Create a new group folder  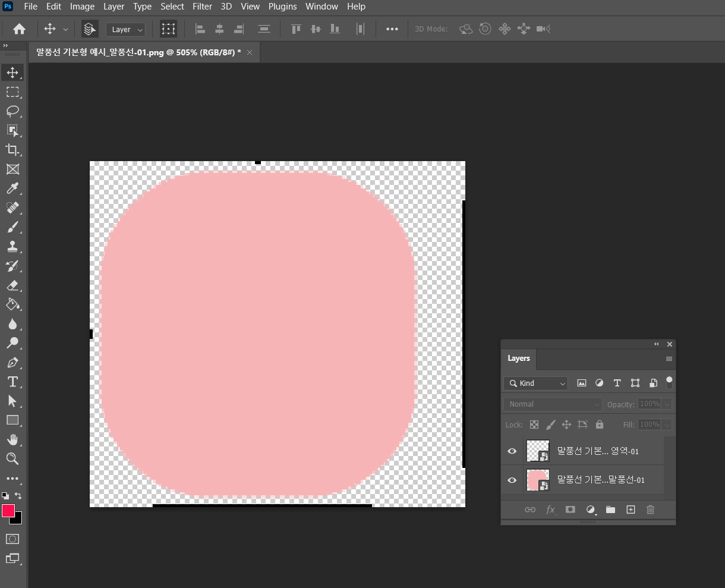pyautogui.click(x=610, y=510)
